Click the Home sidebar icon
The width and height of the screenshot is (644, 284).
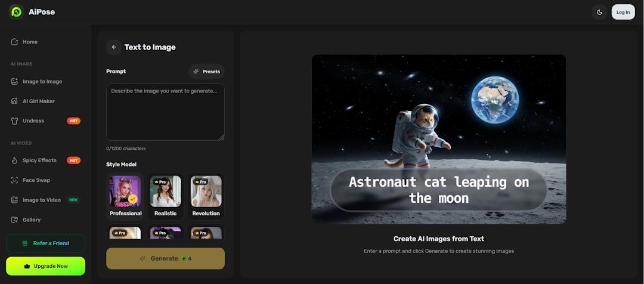pos(14,42)
